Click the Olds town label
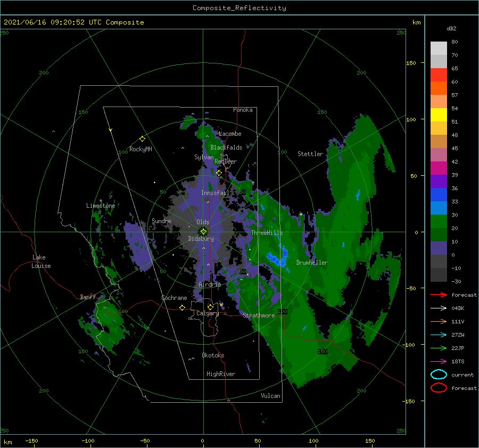This screenshot has width=479, height=448. coord(203,222)
